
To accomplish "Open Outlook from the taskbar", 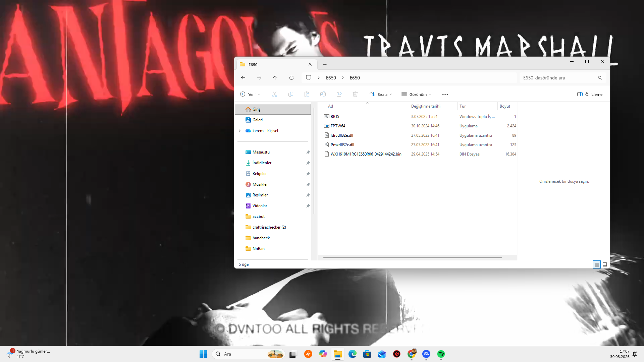I will pos(382,354).
